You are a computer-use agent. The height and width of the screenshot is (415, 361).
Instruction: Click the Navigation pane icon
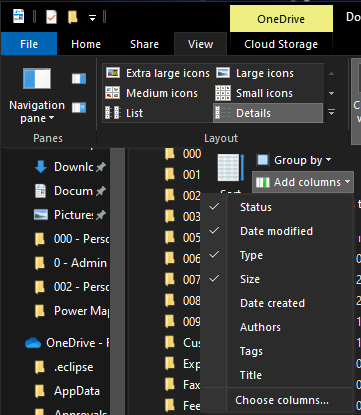(x=37, y=79)
